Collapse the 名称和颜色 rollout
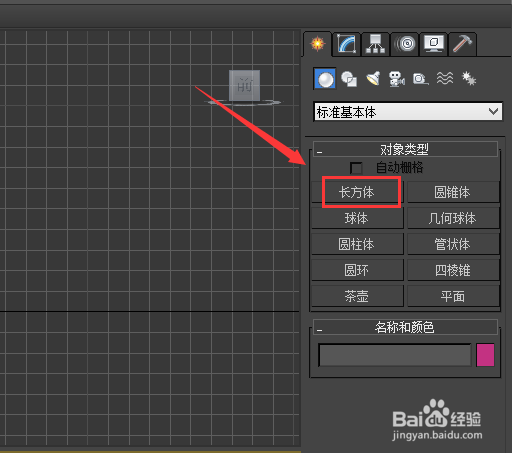Screen dimensions: 512x453 [405, 327]
